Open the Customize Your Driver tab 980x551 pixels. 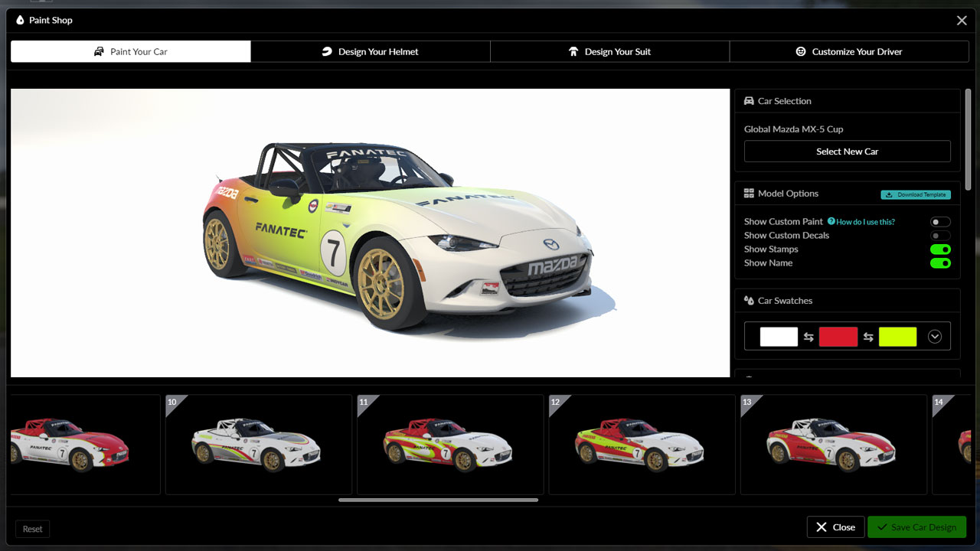pyautogui.click(x=849, y=51)
